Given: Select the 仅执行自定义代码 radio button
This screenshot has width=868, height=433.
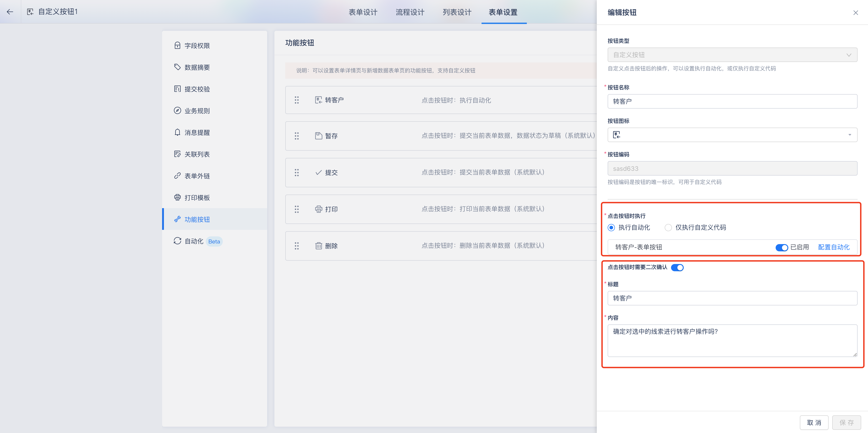Looking at the screenshot, I should 668,228.
